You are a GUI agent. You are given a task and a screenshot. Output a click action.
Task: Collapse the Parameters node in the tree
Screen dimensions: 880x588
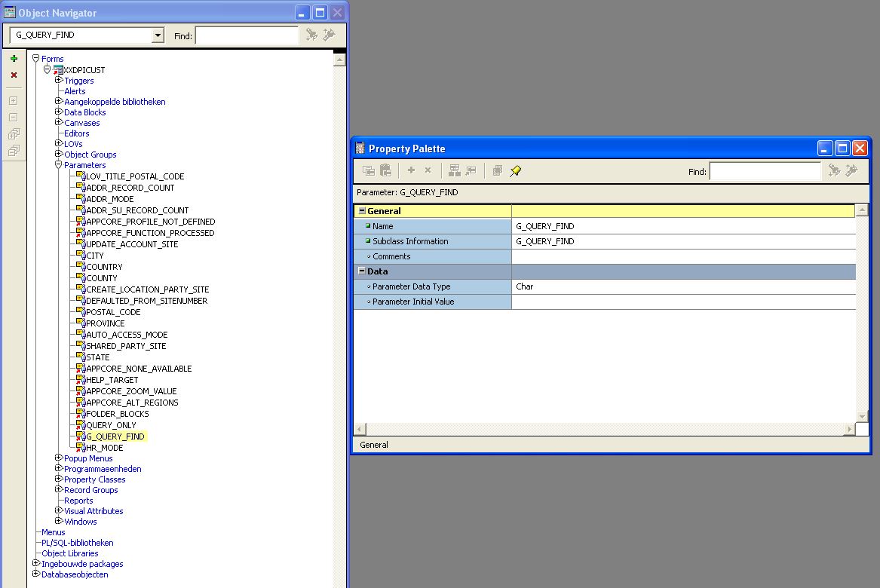[x=58, y=164]
